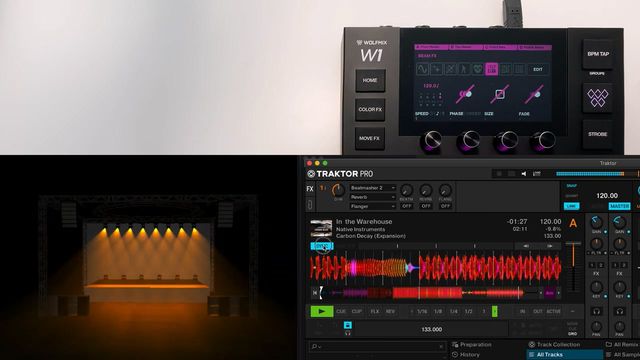This screenshot has height=360, width=640.
Task: Click the CUE button on Deck A
Action: (x=341, y=311)
